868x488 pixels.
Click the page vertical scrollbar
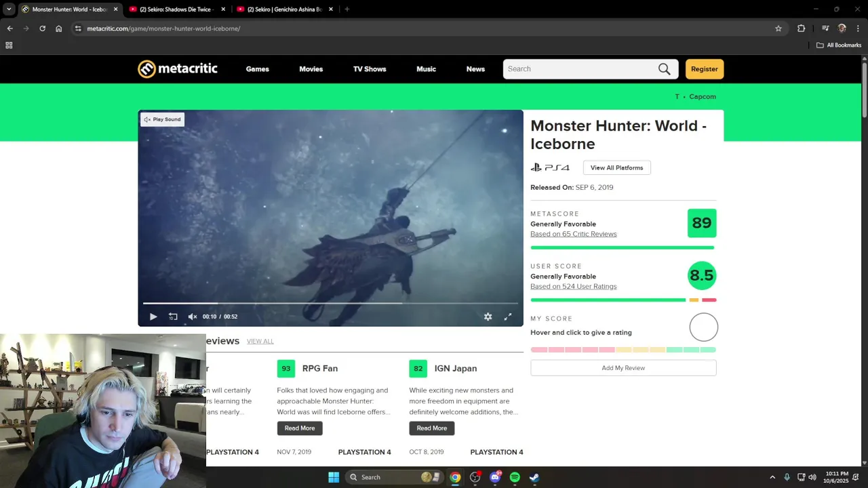(x=865, y=90)
